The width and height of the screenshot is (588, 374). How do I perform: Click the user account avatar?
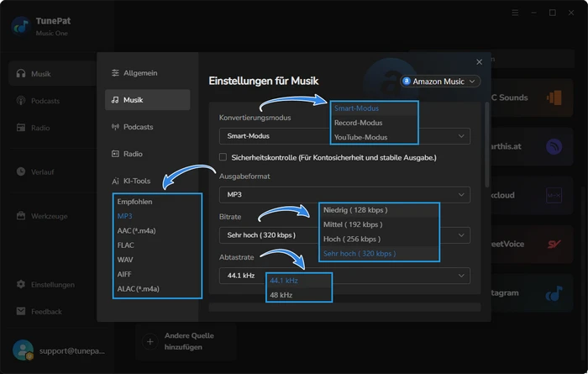click(23, 350)
